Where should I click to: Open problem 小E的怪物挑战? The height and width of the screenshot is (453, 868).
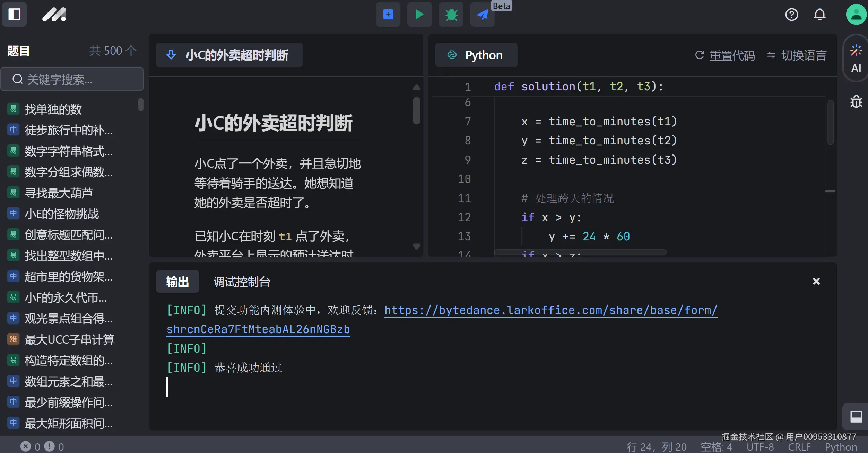(x=62, y=214)
